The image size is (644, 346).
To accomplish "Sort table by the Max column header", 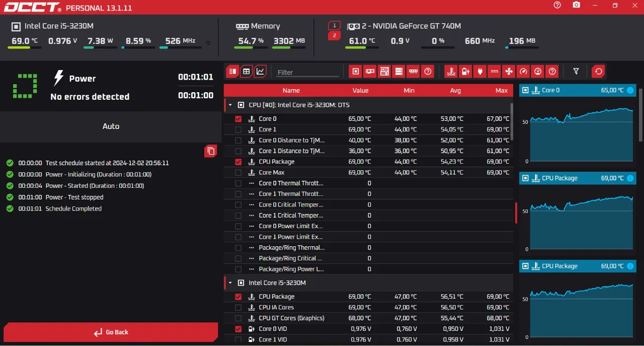I will point(501,91).
